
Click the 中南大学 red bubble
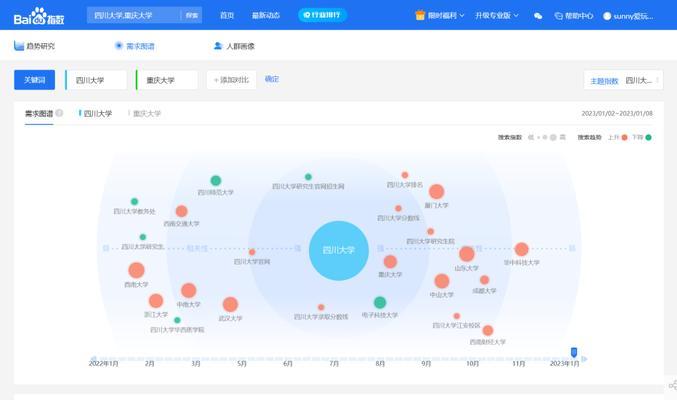[188, 290]
